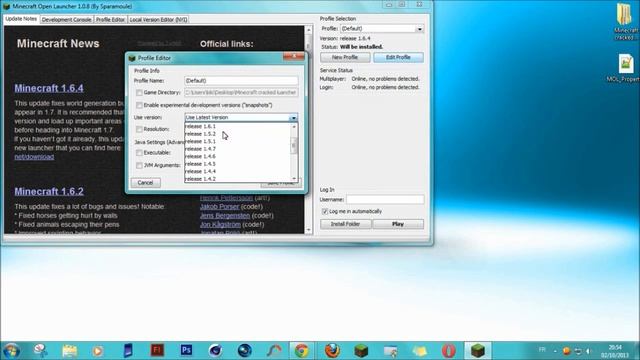Click the version list scrollbar thumb
This screenshot has height=360, width=640.
tap(293, 146)
